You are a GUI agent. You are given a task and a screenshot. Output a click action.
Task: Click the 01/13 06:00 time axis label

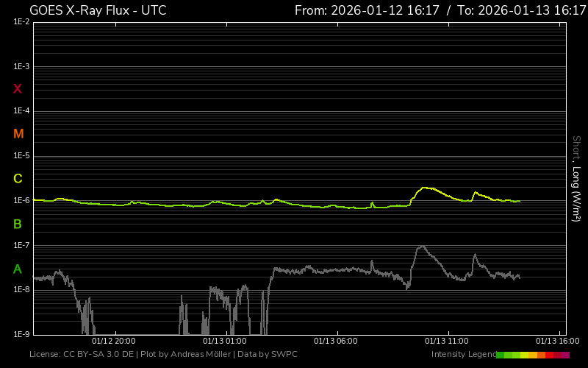[x=335, y=341]
